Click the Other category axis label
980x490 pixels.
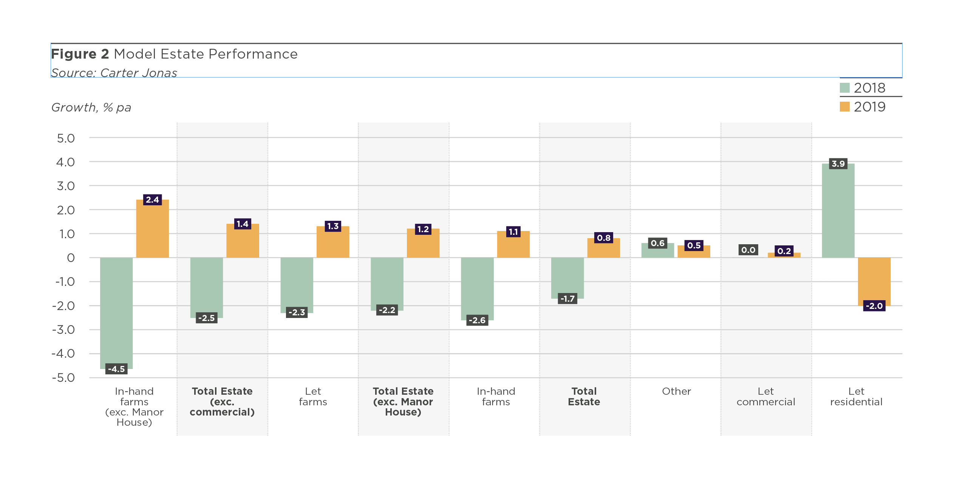(x=676, y=391)
